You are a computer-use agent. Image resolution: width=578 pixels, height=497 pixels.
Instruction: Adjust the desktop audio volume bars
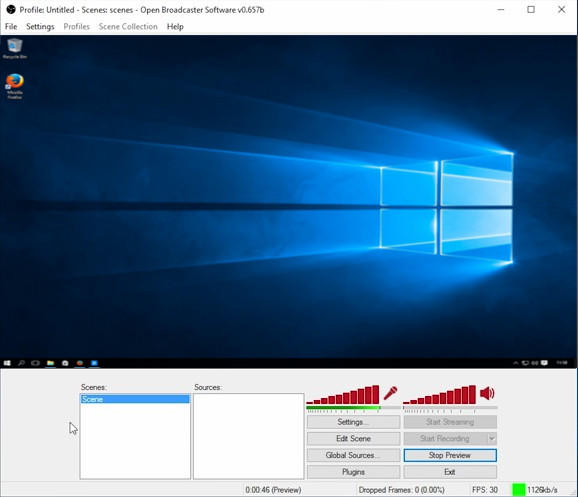(439, 395)
